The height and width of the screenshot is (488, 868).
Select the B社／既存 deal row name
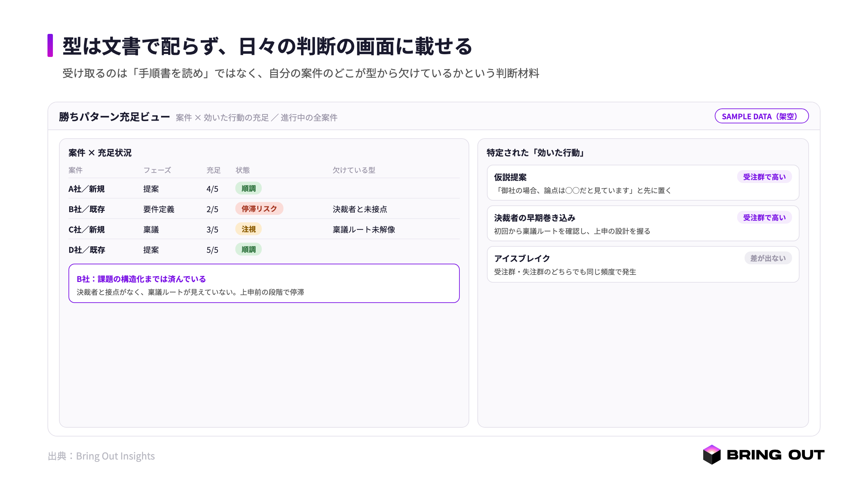click(x=86, y=209)
